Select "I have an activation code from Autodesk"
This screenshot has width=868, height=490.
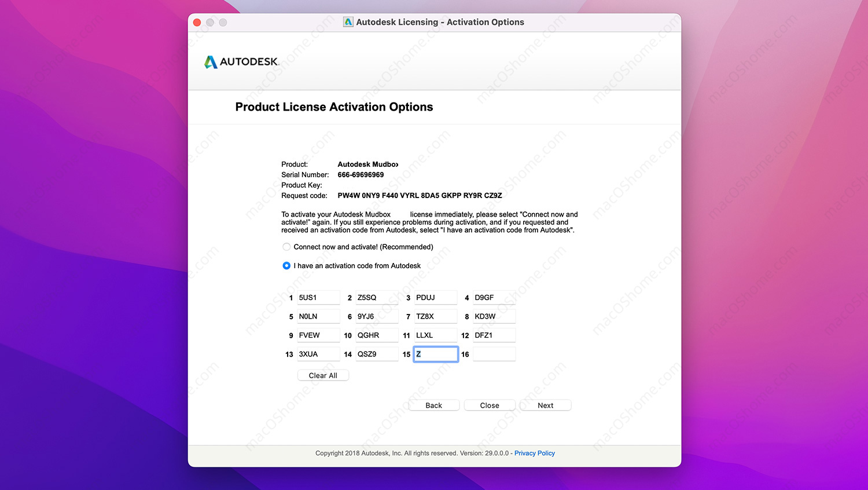coord(286,265)
